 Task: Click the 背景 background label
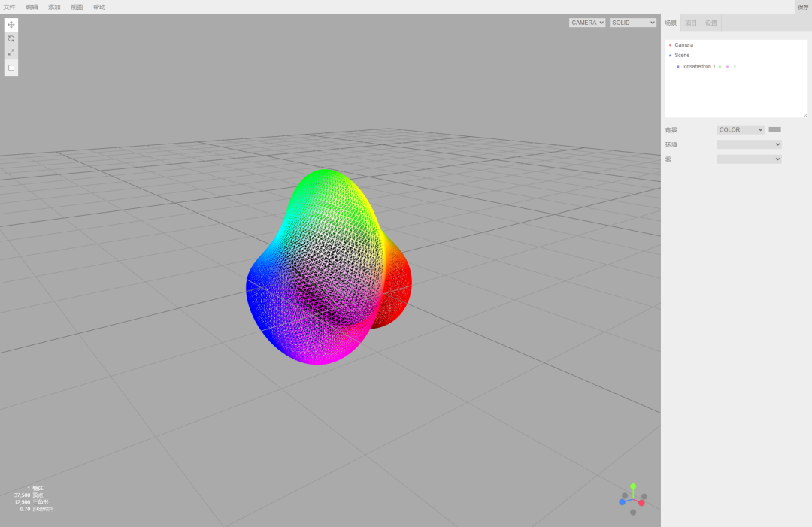pyautogui.click(x=671, y=130)
